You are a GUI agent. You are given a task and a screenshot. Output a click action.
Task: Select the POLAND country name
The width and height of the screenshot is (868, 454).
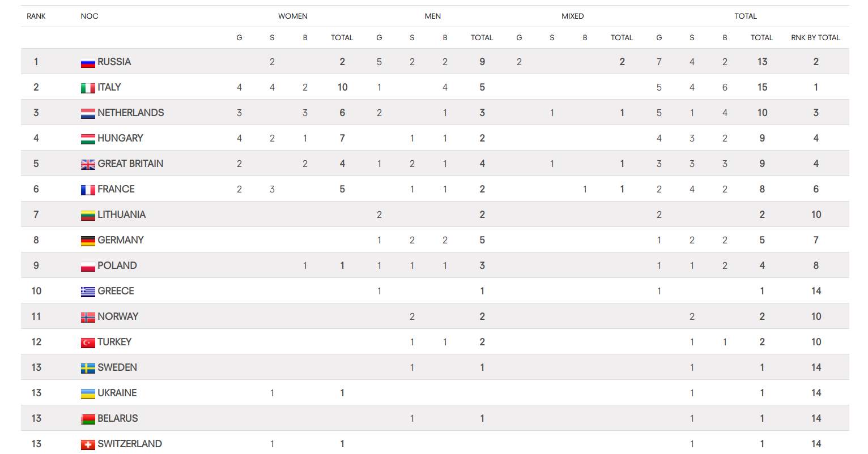117,265
